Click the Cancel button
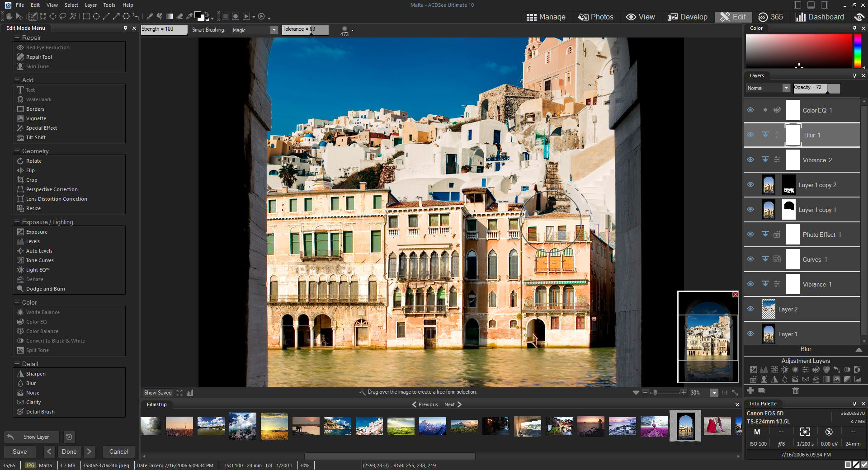 tap(118, 451)
